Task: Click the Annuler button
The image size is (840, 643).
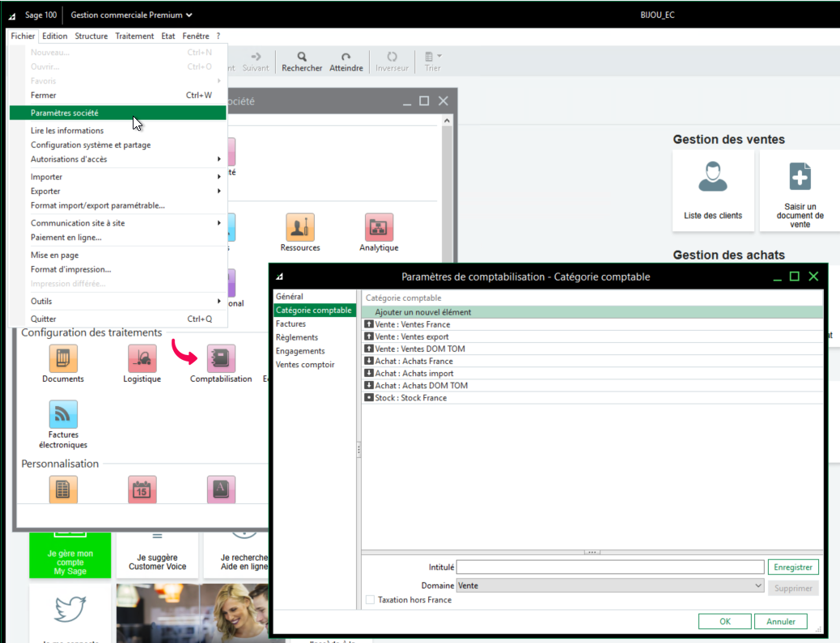Action: 780,622
